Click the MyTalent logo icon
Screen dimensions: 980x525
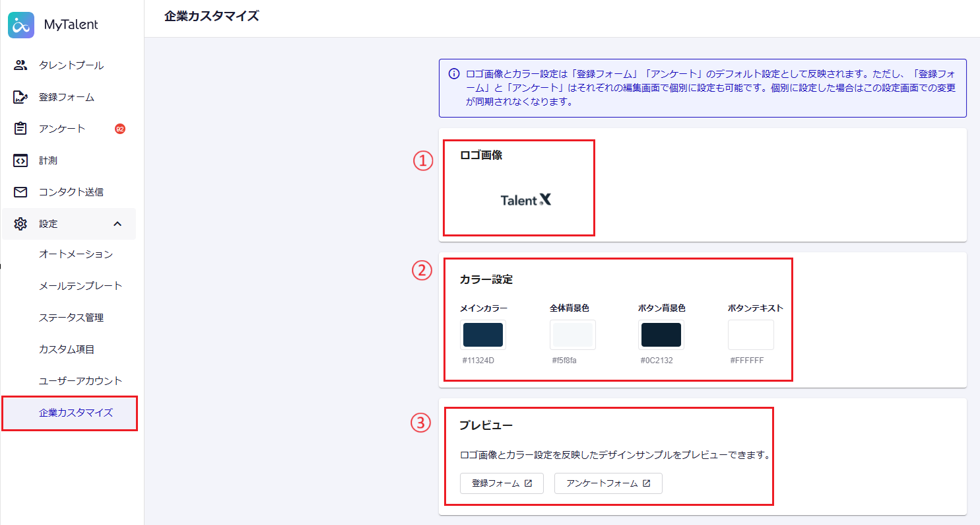(x=21, y=25)
